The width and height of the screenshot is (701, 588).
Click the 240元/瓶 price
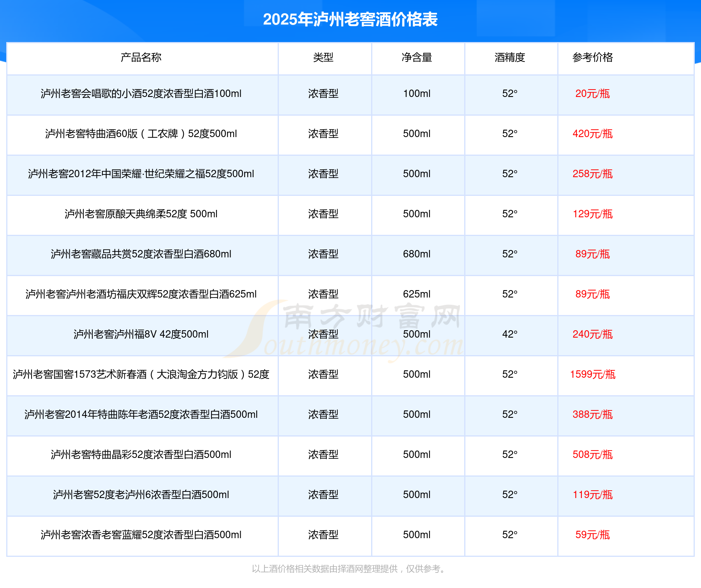click(592, 334)
